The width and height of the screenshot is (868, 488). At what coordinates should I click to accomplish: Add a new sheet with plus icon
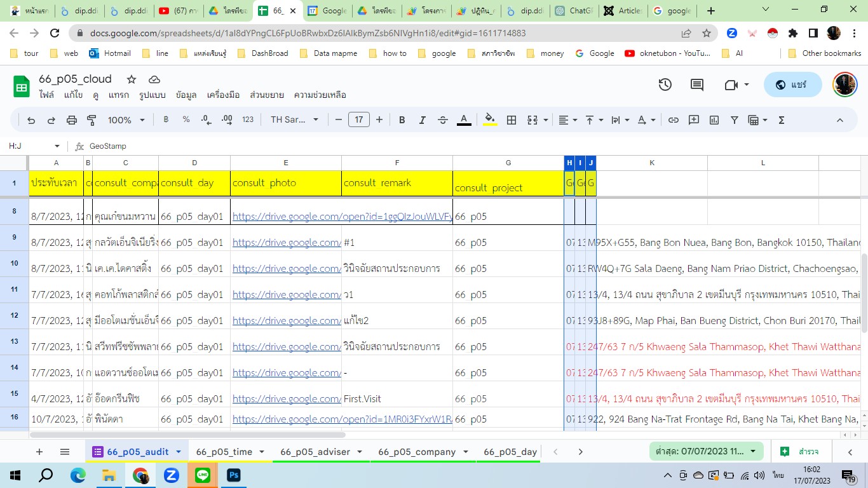tap(39, 452)
